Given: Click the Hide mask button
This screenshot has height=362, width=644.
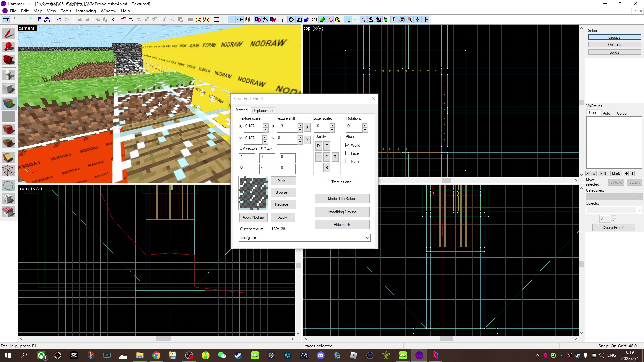Looking at the screenshot, I should point(342,225).
